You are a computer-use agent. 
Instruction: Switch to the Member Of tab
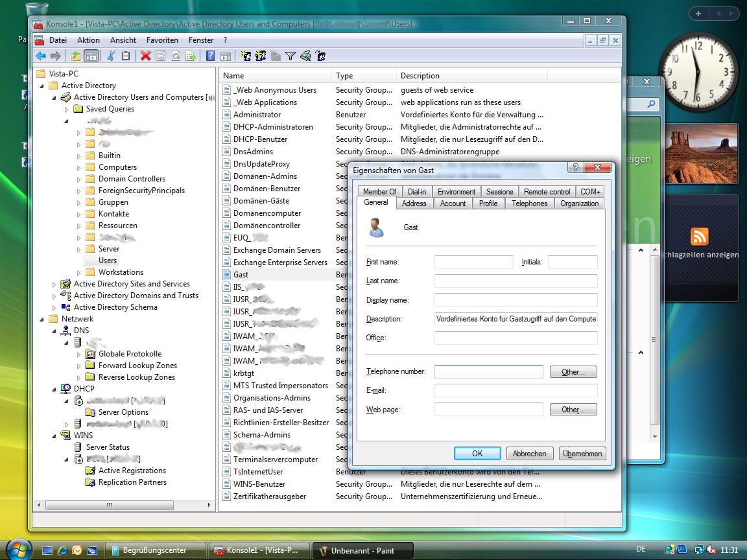(379, 191)
